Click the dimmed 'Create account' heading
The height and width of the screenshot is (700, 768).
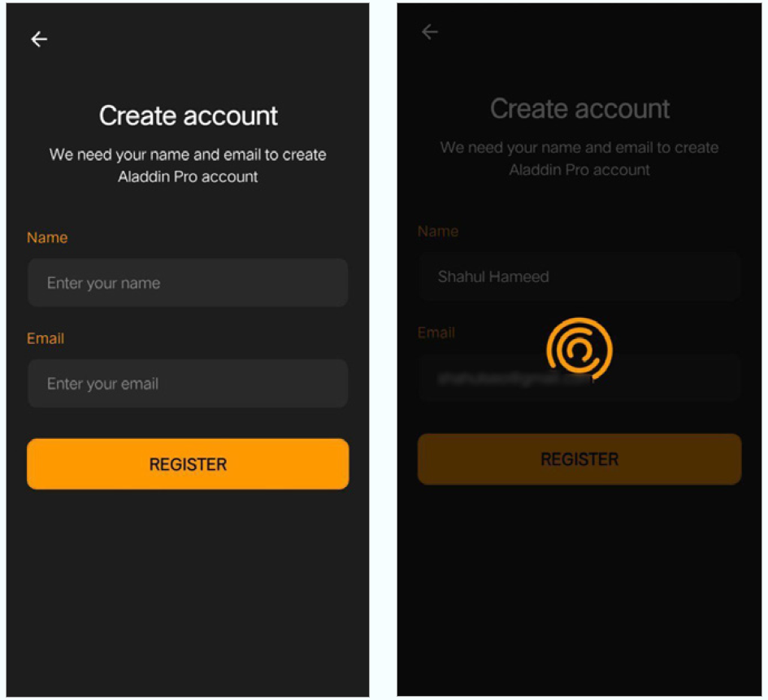[x=580, y=109]
